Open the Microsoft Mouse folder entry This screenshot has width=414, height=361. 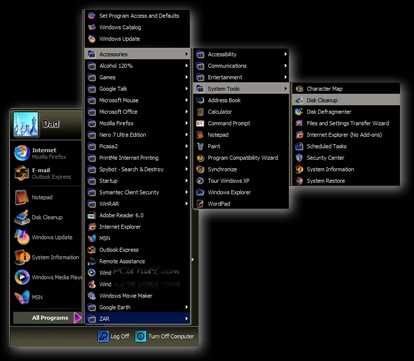(x=138, y=100)
